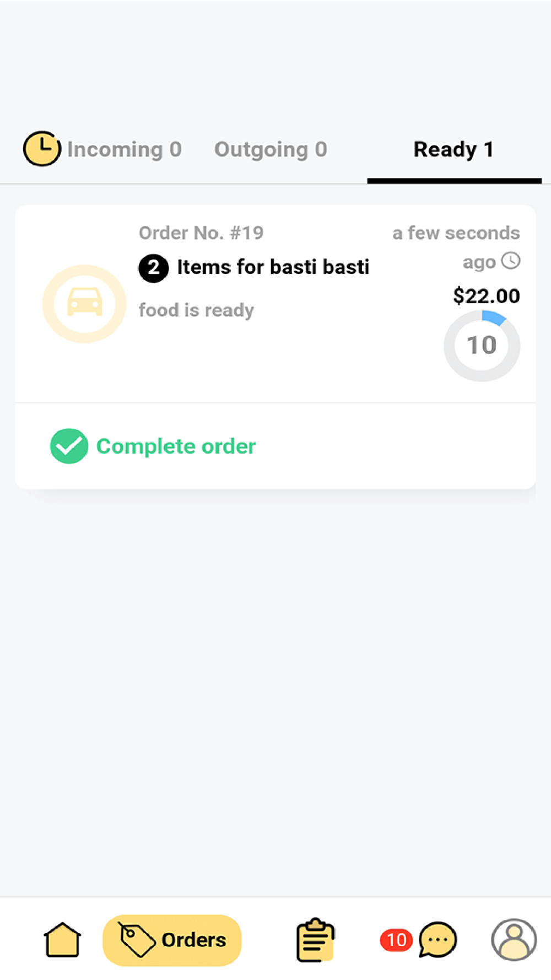Click the small clock icon next to 'ago'
Image resolution: width=551 pixels, height=980 pixels.
coord(511,261)
